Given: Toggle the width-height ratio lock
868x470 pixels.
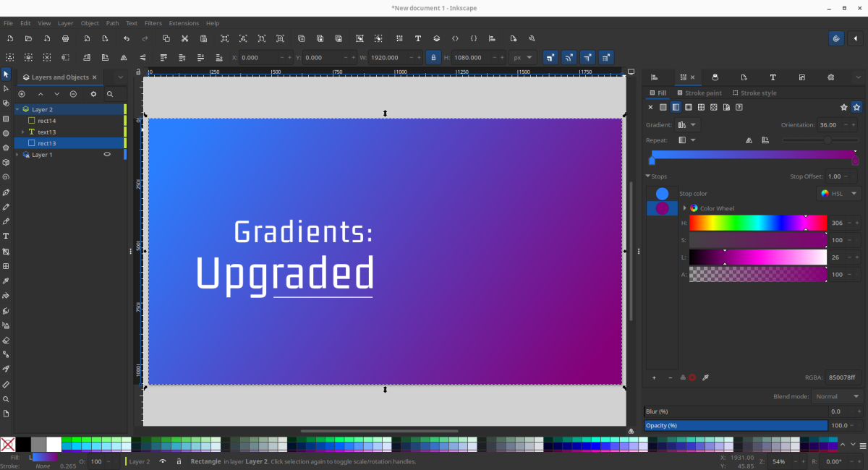Looking at the screenshot, I should click(x=433, y=57).
